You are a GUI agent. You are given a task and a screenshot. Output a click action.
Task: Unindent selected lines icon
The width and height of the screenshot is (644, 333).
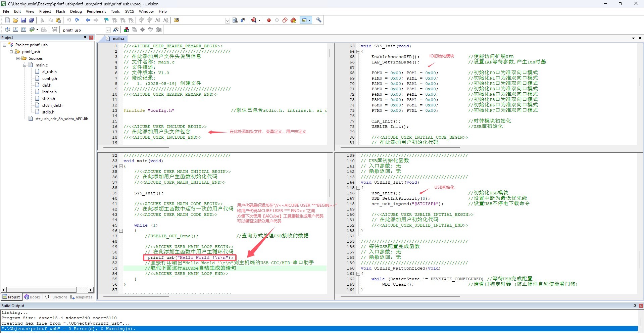pos(150,20)
